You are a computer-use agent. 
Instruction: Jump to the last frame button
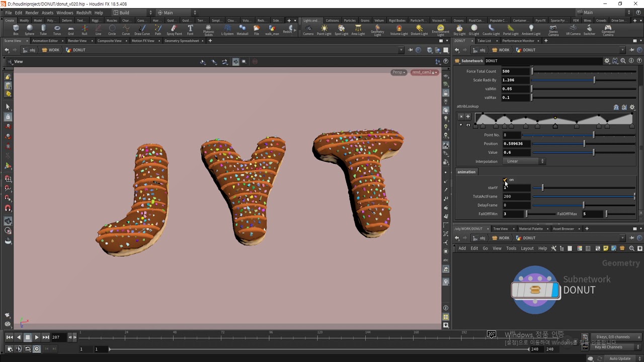pos(46,337)
